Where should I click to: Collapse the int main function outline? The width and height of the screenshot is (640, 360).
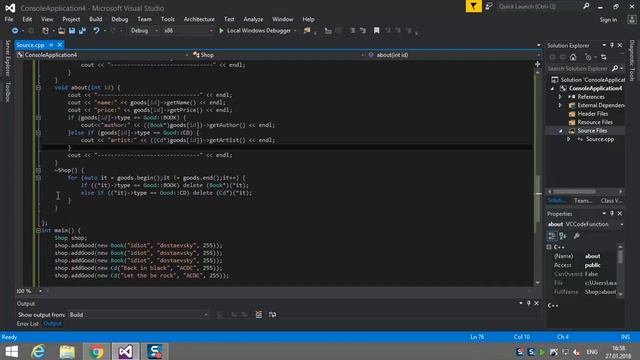[x=38, y=230]
